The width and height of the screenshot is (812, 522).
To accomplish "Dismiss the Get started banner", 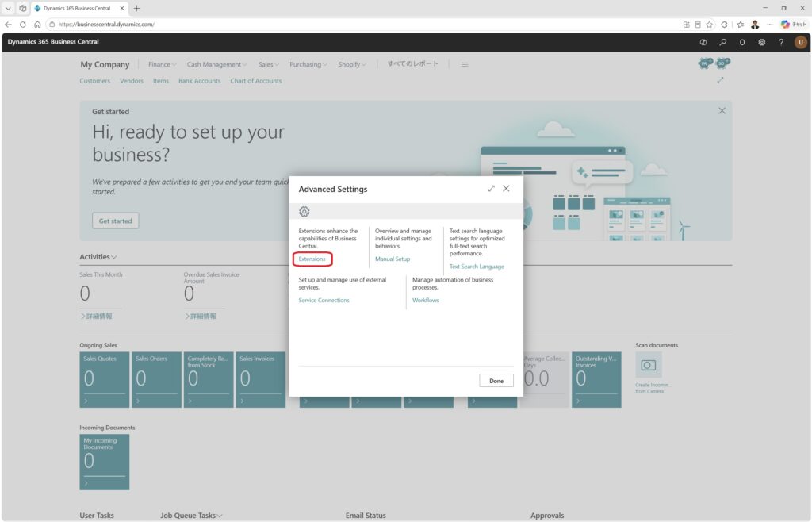I will [722, 111].
